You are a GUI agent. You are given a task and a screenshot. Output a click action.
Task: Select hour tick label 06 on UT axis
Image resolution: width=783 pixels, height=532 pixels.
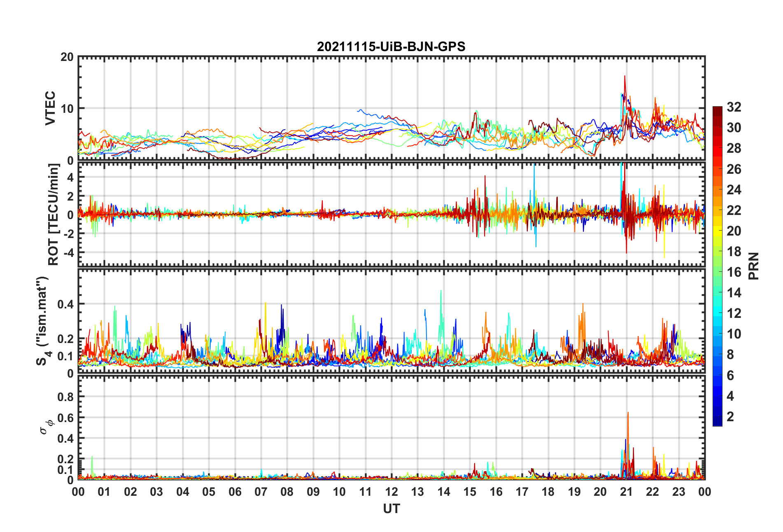click(235, 492)
